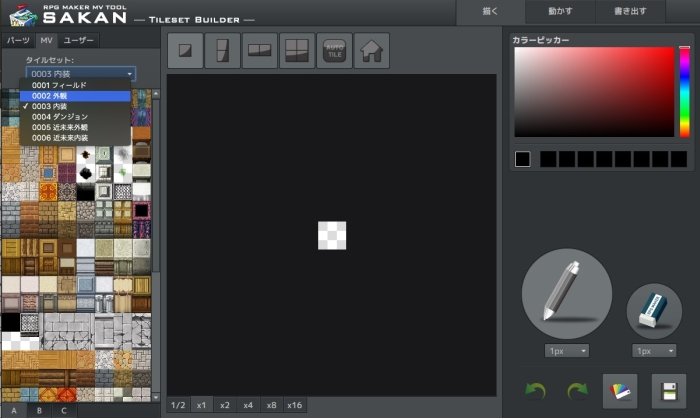This screenshot has width=700, height=418.
Task: Select the Auto Tile layout button
Action: (334, 50)
